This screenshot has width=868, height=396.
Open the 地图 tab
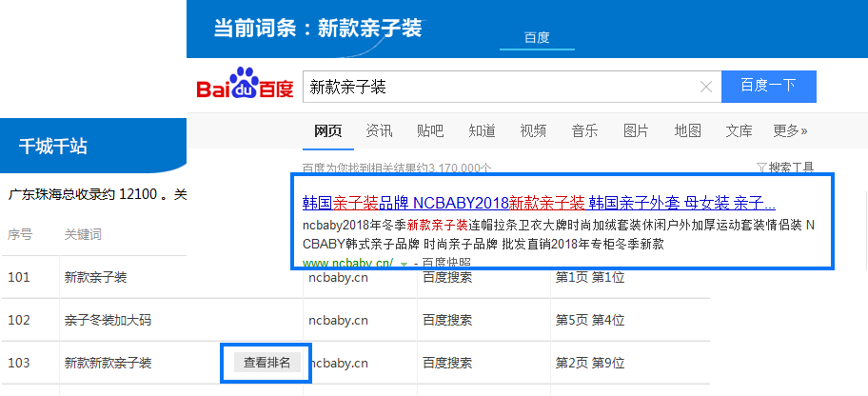pos(687,131)
